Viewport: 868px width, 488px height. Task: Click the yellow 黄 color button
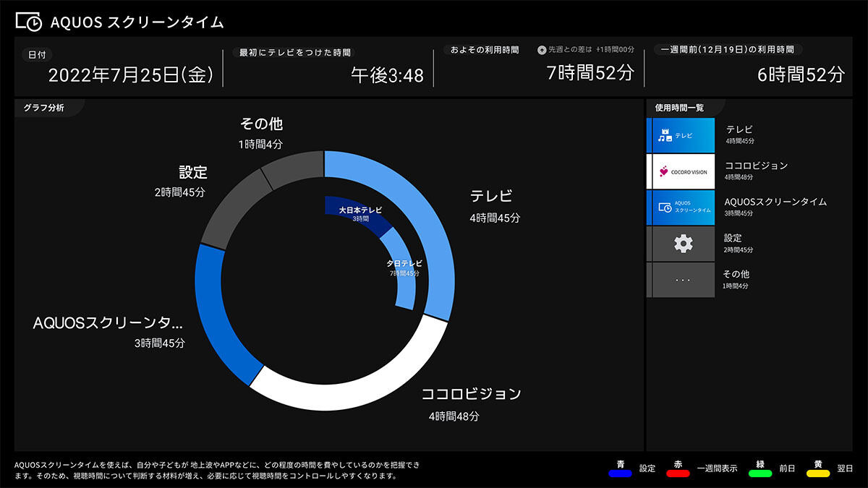[818, 474]
